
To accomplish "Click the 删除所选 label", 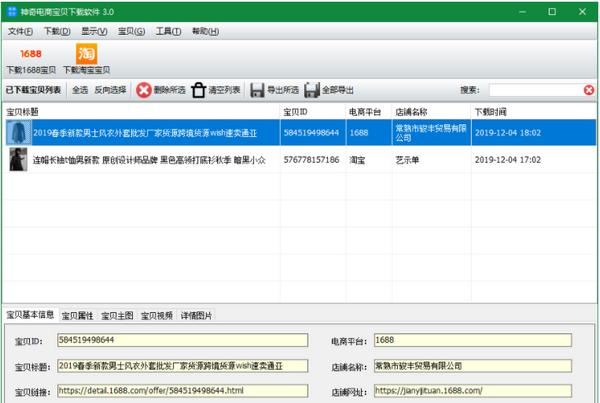I will point(170,90).
